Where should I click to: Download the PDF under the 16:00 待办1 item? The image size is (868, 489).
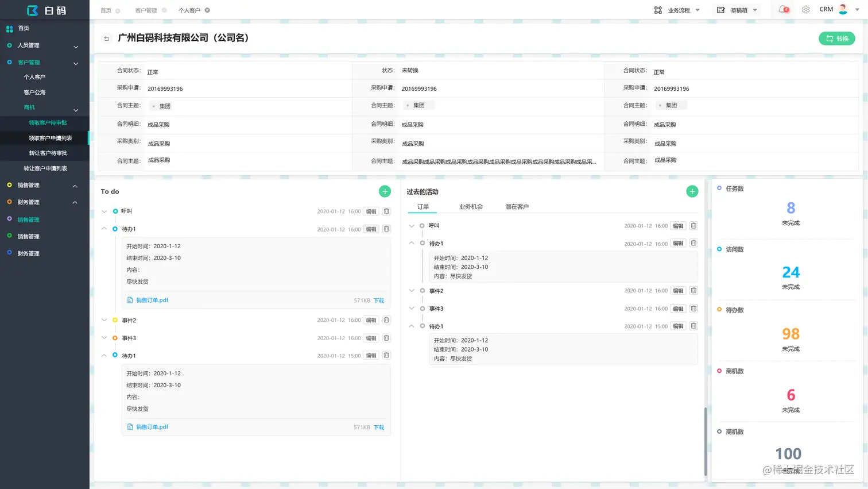click(379, 301)
